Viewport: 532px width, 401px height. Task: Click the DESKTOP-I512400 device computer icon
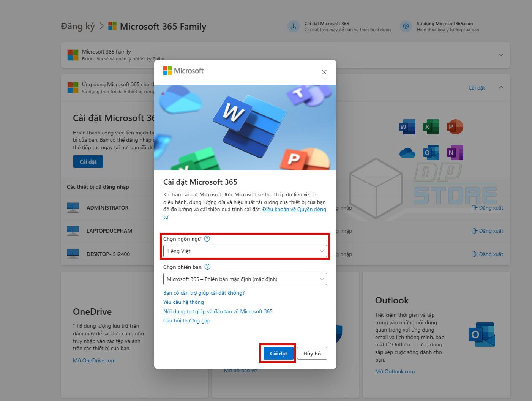click(73, 254)
